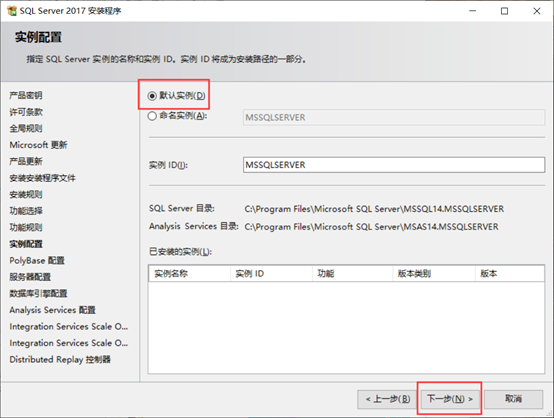
Task: Click the SQL Server installer title bar icon
Action: 12,11
